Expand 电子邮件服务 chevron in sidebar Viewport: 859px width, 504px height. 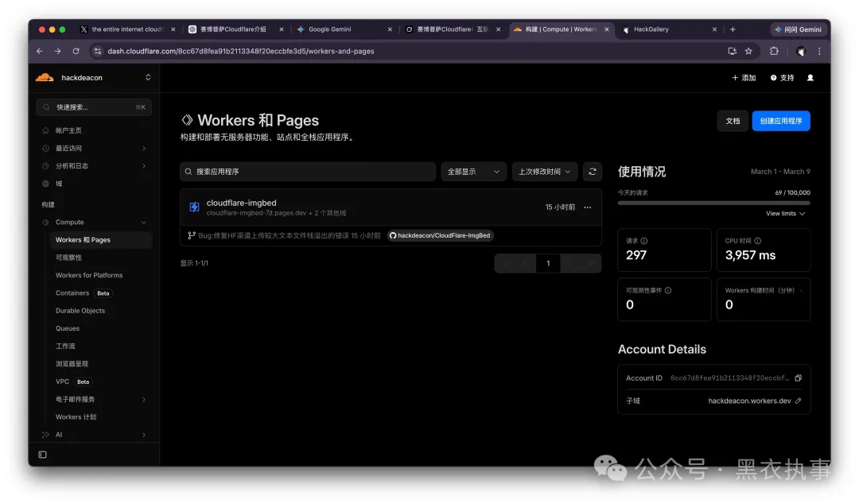(144, 399)
